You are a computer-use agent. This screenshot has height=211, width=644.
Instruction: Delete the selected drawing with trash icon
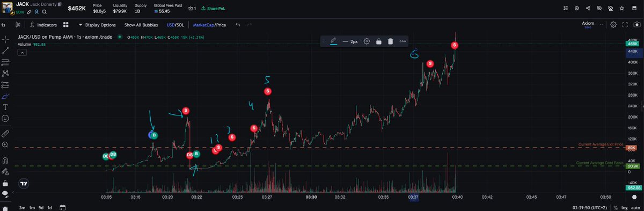click(391, 41)
